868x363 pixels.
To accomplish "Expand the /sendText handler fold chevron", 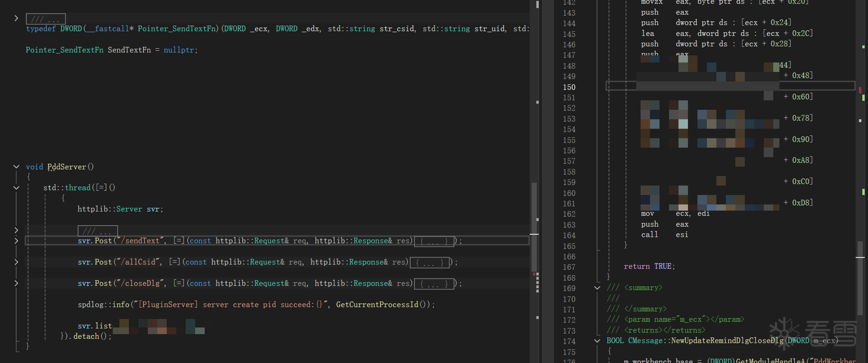I will coord(16,241).
